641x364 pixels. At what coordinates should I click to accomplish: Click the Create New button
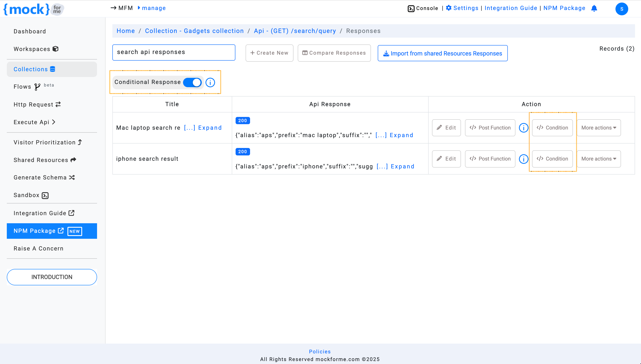[269, 53]
